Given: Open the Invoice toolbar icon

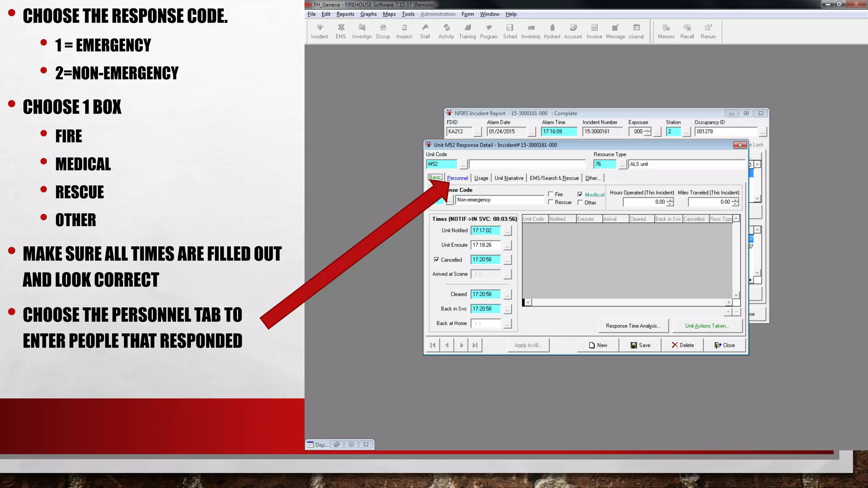Looking at the screenshot, I should coord(594,31).
